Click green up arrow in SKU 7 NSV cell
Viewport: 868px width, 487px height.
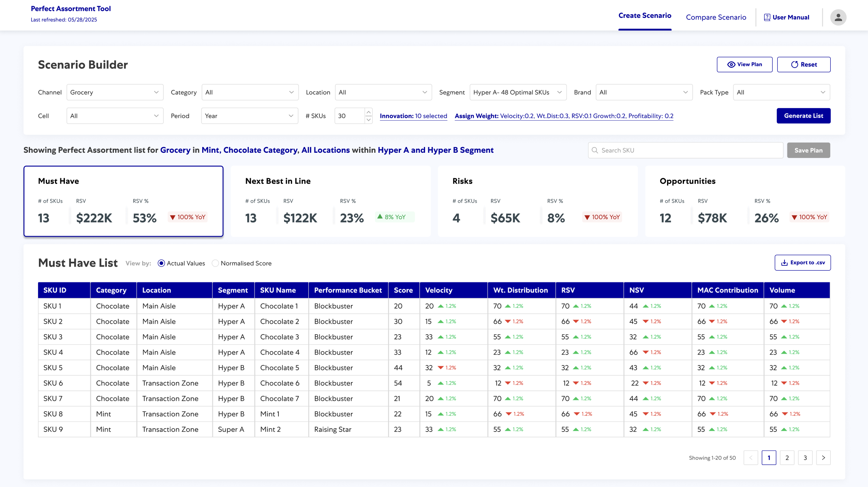pyautogui.click(x=646, y=399)
